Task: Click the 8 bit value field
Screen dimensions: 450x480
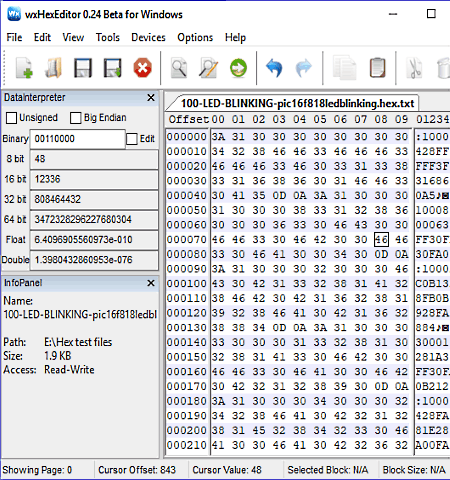Action: pos(94,159)
